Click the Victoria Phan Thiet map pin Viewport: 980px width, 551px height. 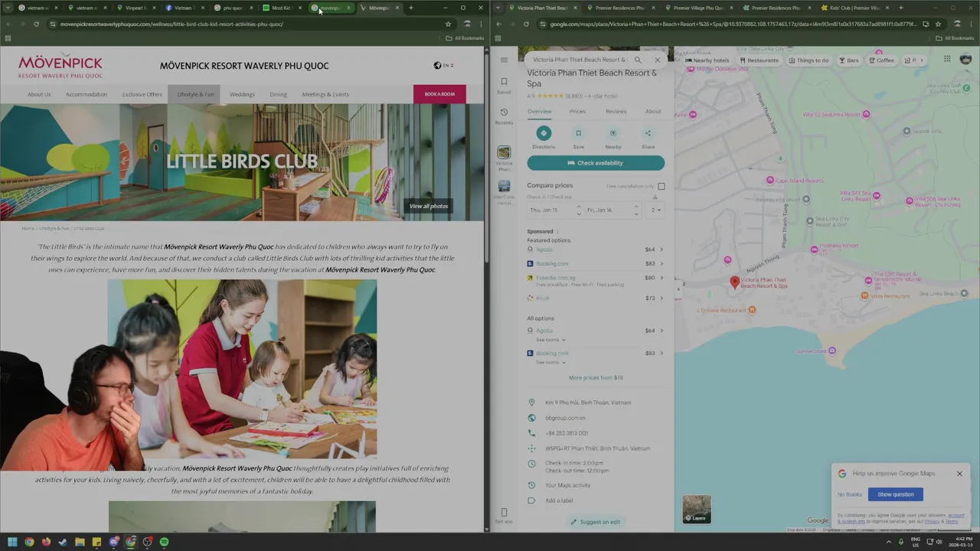pos(735,282)
